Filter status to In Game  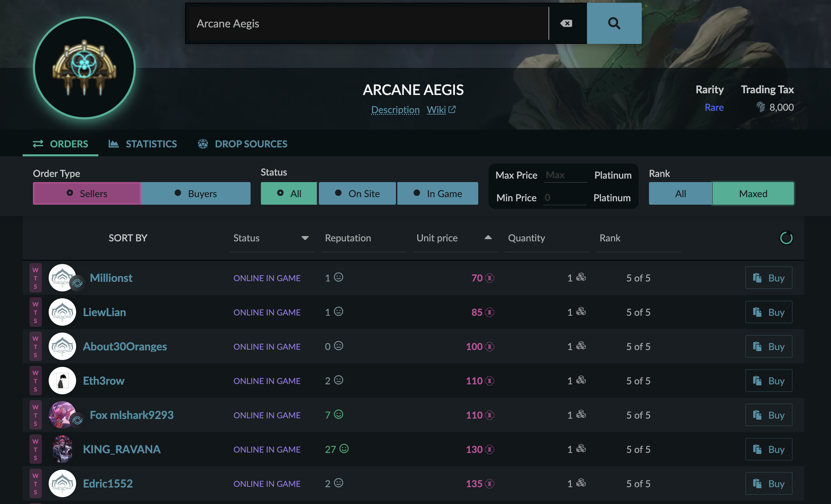point(437,194)
